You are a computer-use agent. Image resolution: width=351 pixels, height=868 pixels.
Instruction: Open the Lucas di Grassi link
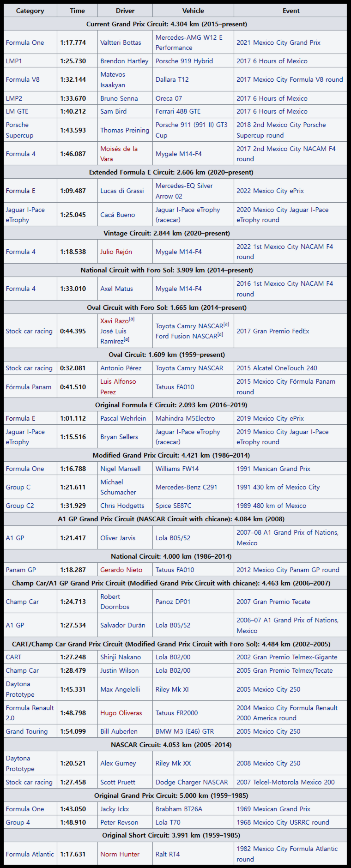122,191
